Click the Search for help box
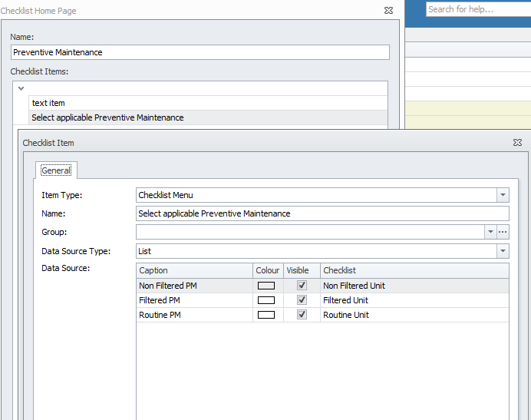Viewport: 531px width, 420px height. coord(478,9)
